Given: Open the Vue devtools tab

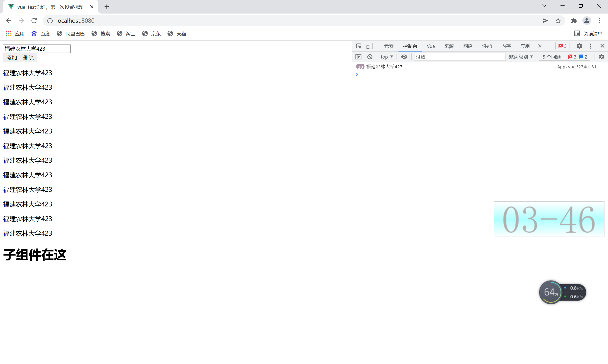Looking at the screenshot, I should coord(431,46).
